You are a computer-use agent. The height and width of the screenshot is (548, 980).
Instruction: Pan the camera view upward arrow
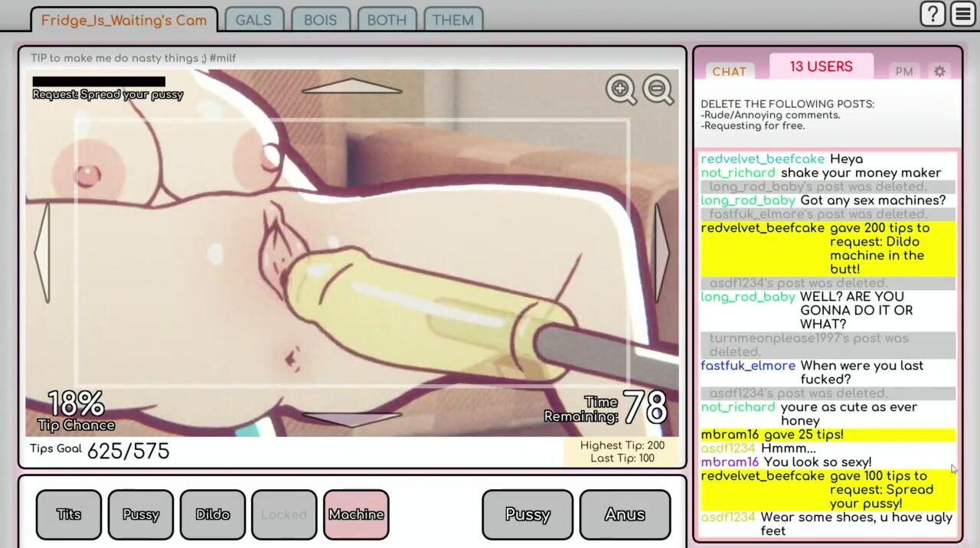pyautogui.click(x=351, y=86)
